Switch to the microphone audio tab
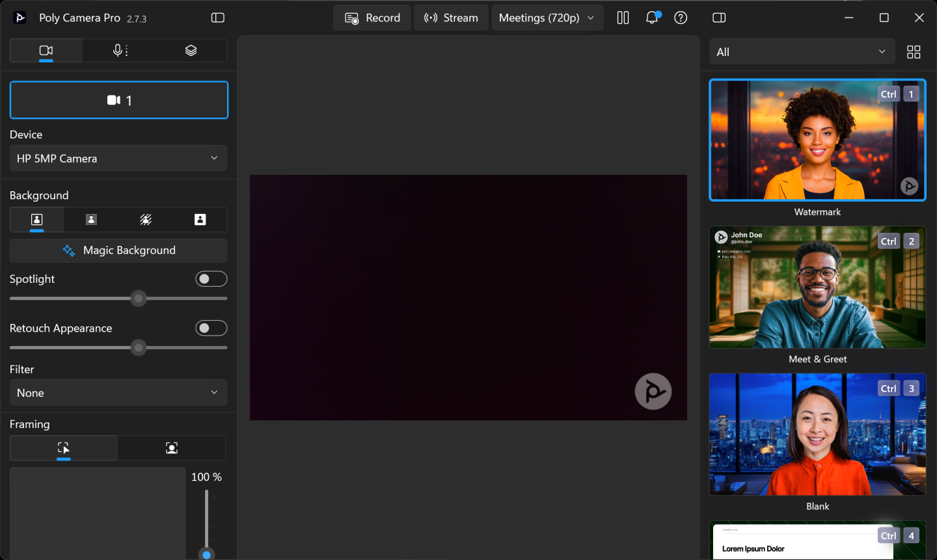The height and width of the screenshot is (560, 937). click(120, 51)
